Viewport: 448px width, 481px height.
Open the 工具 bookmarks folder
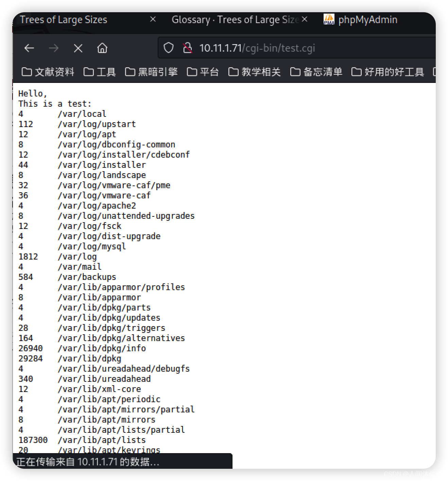tap(100, 72)
